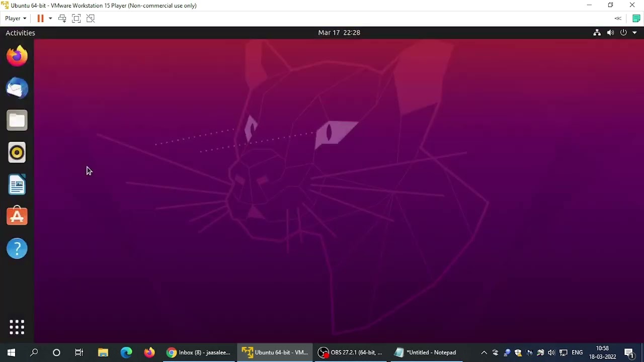
Task: Click the Ubuntu top bar volume icon
Action: pyautogui.click(x=610, y=33)
